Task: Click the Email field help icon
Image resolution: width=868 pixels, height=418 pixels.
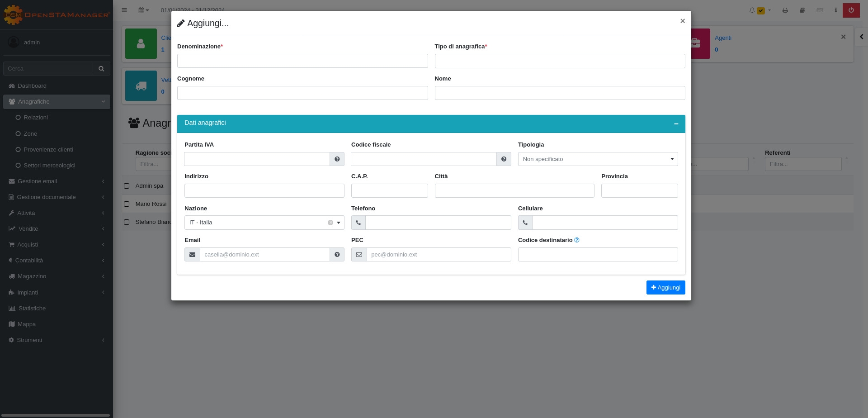Action: coord(337,255)
